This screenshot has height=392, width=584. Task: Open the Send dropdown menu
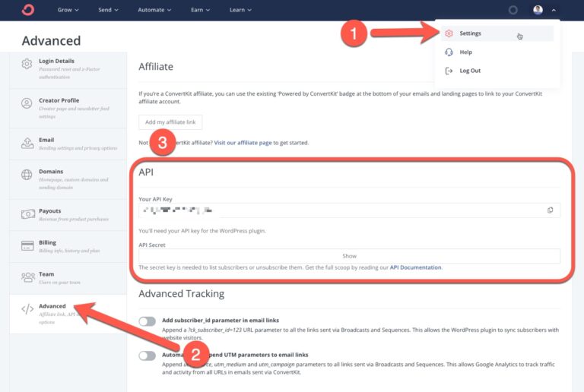tap(108, 10)
